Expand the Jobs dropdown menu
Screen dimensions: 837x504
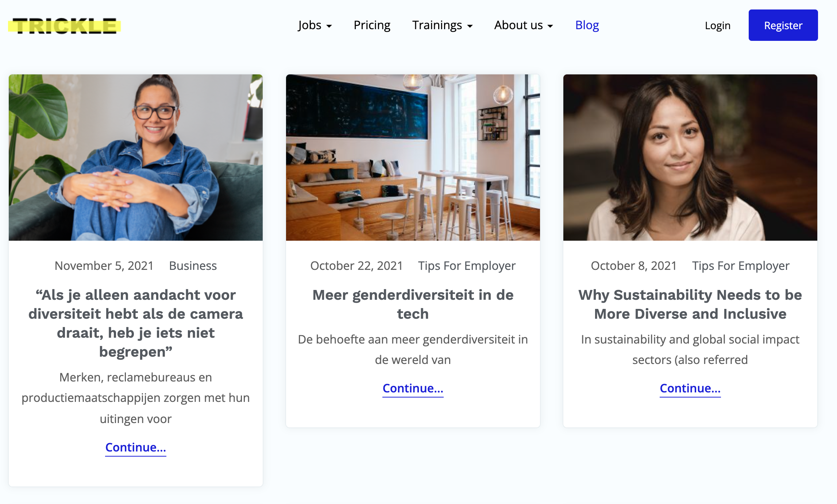click(x=315, y=25)
